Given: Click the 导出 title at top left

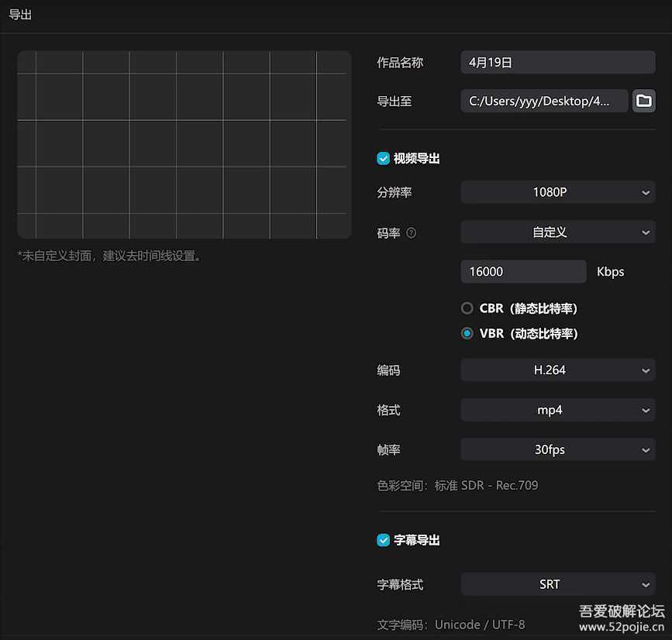Looking at the screenshot, I should coord(20,14).
